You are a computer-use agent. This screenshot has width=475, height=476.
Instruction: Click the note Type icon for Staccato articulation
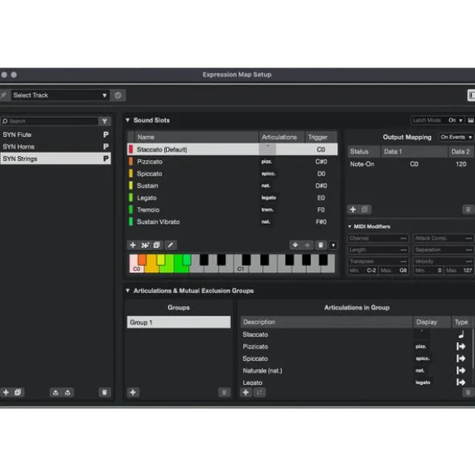click(x=461, y=334)
